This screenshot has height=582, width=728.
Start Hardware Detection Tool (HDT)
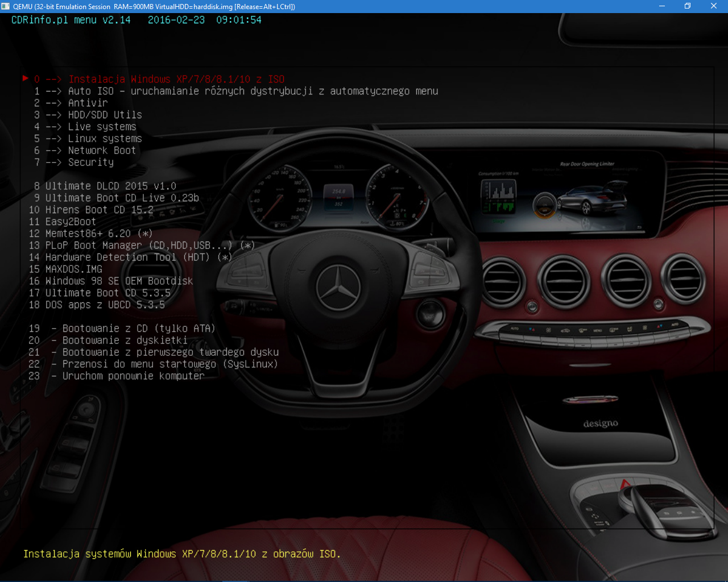pos(130,258)
